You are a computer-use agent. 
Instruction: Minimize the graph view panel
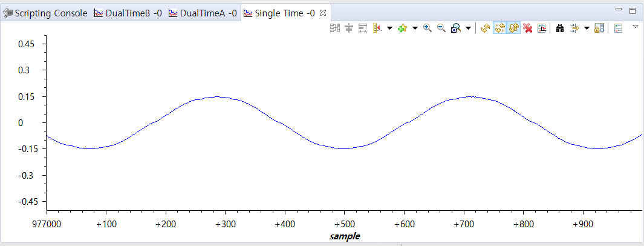tap(619, 10)
